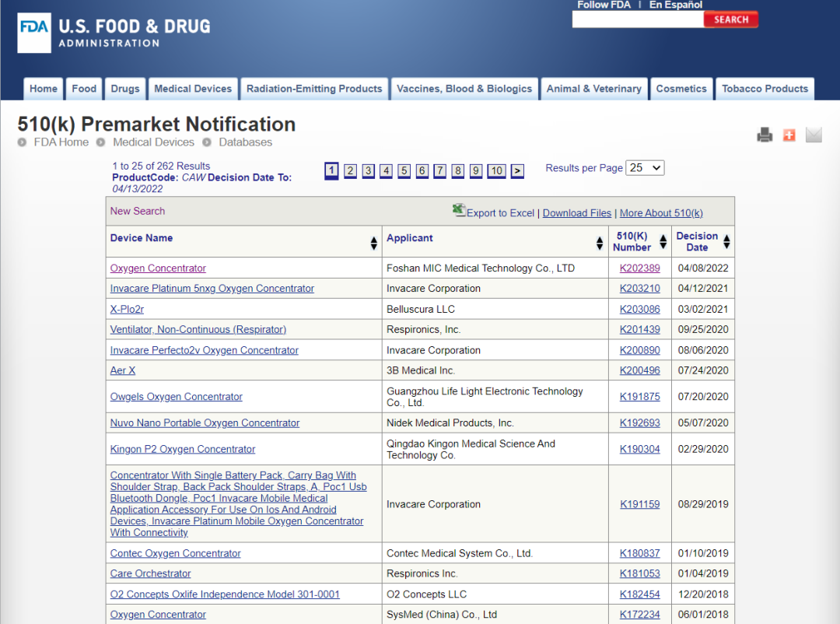This screenshot has width=840, height=624.
Task: Click Export to Excel link
Action: click(x=500, y=213)
